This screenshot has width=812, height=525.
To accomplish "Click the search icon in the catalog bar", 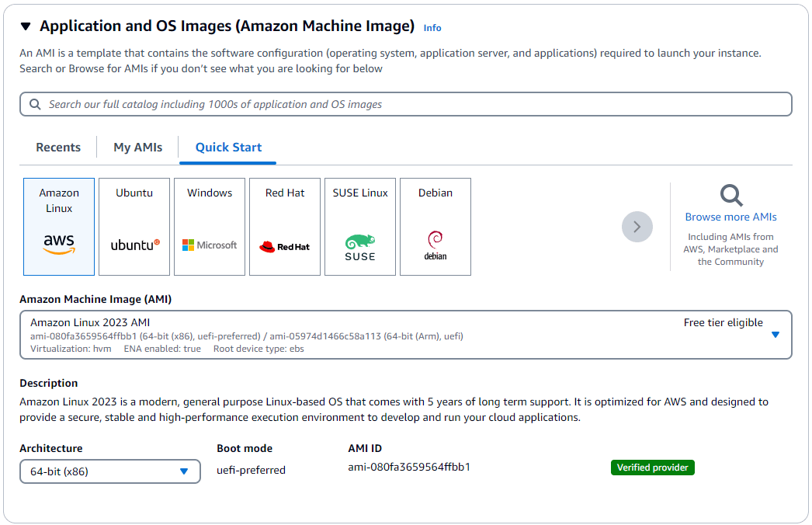I will tap(35, 103).
